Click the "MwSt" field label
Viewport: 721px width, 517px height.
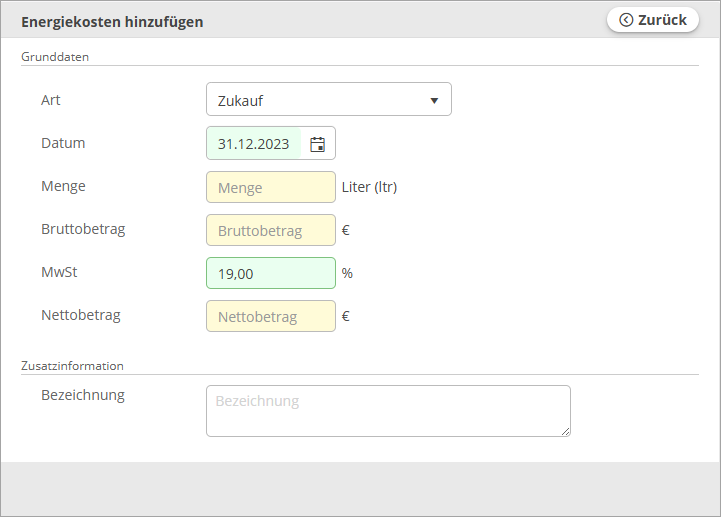pos(59,272)
